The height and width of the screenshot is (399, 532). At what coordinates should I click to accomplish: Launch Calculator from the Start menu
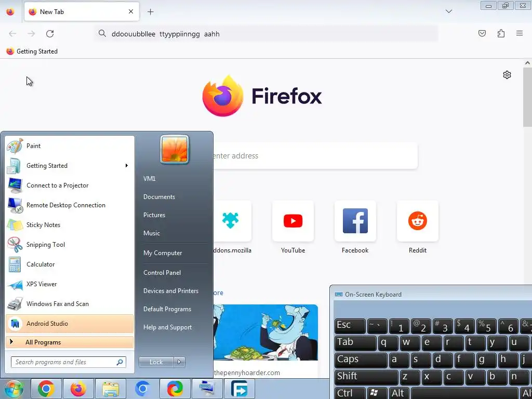tap(70, 264)
